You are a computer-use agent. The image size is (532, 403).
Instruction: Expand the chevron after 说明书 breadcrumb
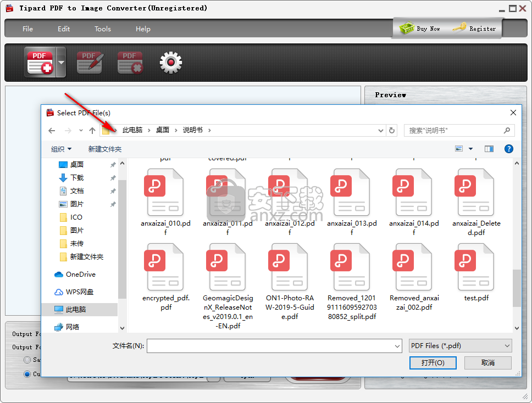click(x=209, y=130)
